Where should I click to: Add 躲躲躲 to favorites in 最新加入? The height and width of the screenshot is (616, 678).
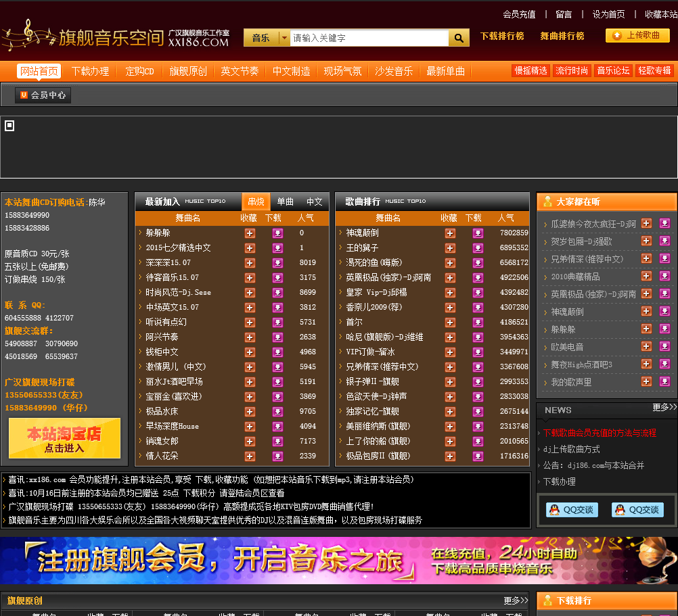click(250, 233)
